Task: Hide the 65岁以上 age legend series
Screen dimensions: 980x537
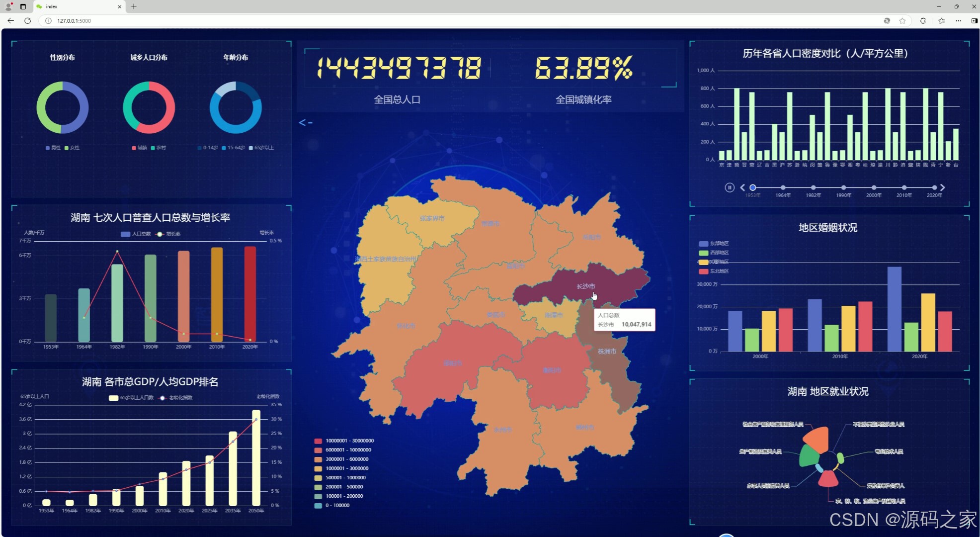Action: tap(261, 148)
